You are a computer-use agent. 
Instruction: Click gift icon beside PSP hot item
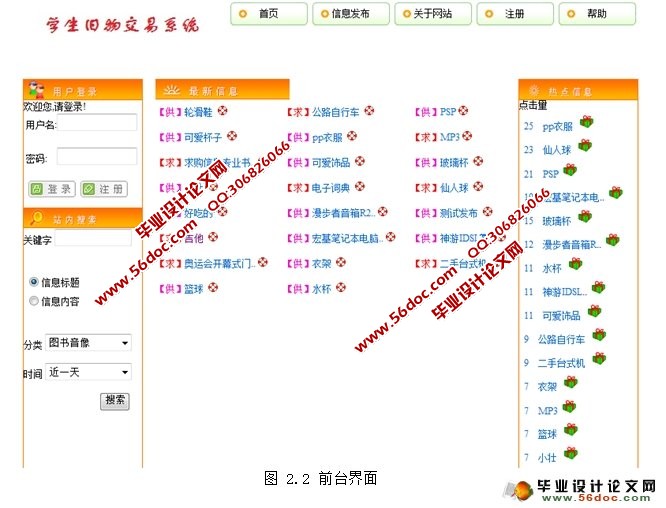point(570,170)
